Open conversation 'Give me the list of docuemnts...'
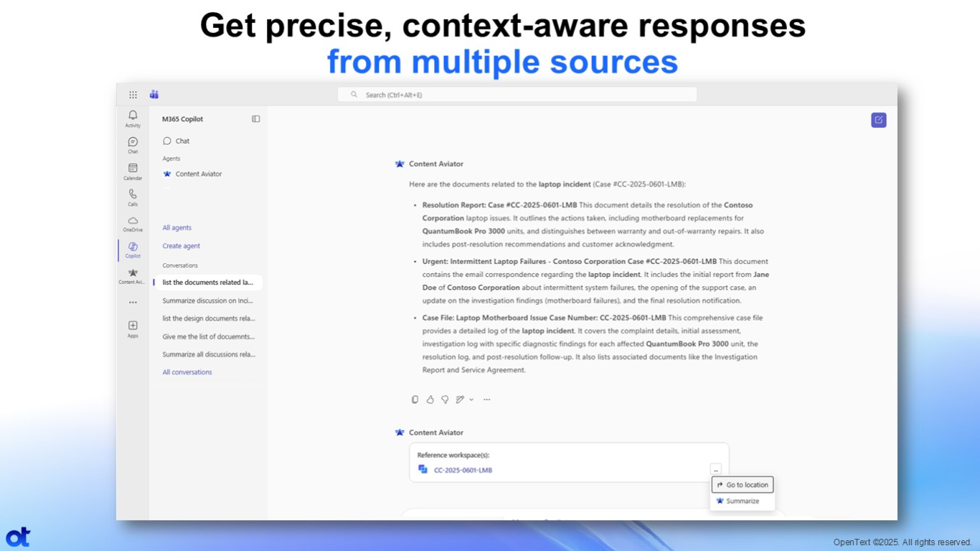Screen dimensions: 980x551 tap(208, 336)
